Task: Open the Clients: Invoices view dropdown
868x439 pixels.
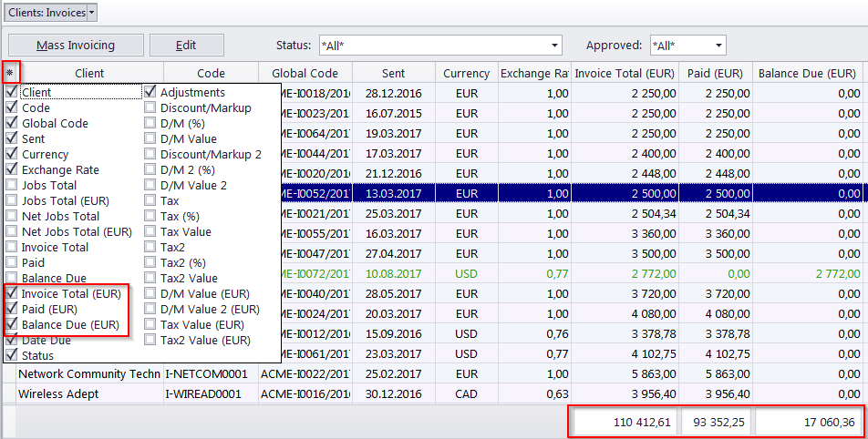Action: (x=92, y=12)
